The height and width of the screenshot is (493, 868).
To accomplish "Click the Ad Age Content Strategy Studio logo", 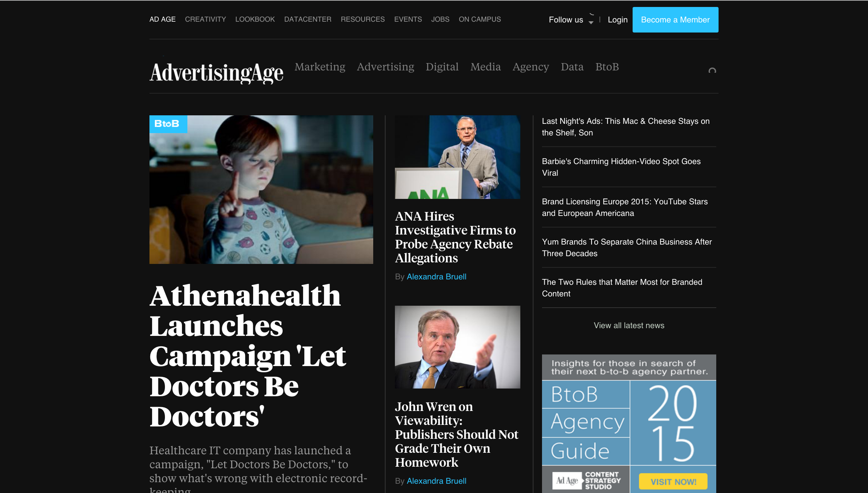I will 586,480.
